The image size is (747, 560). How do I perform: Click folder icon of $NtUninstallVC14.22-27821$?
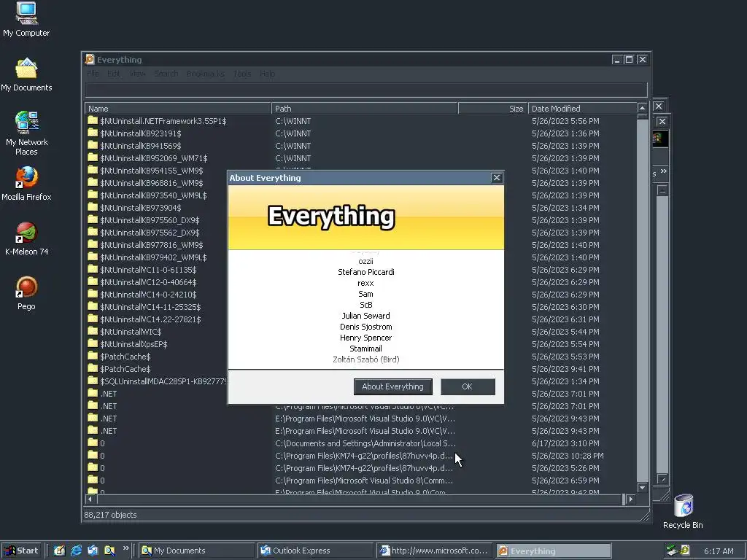(x=93, y=319)
